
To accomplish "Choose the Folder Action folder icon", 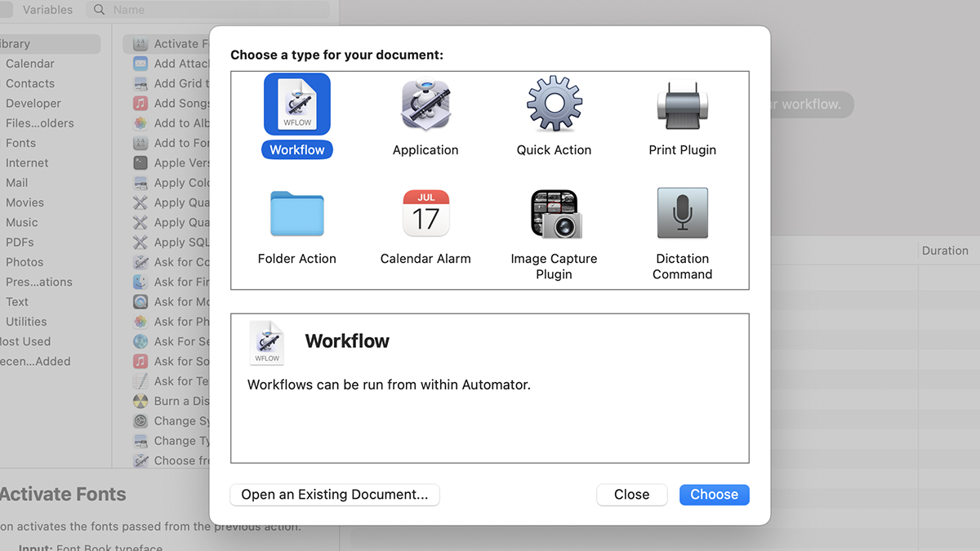I will (x=297, y=213).
